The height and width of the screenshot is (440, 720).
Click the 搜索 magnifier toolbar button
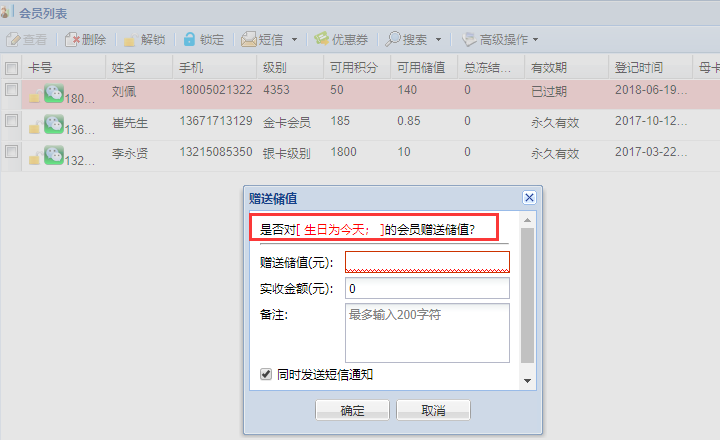pos(406,39)
